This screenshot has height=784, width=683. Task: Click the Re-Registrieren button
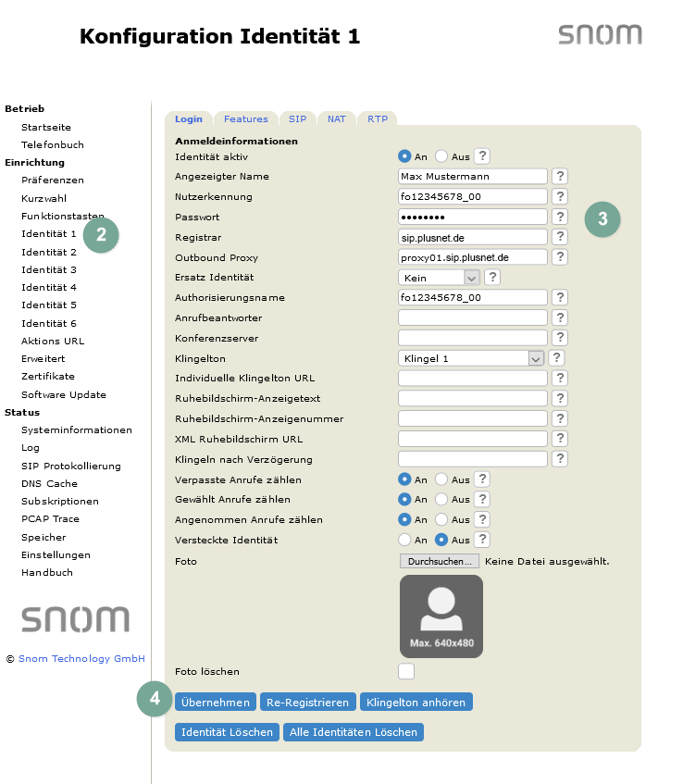307,702
